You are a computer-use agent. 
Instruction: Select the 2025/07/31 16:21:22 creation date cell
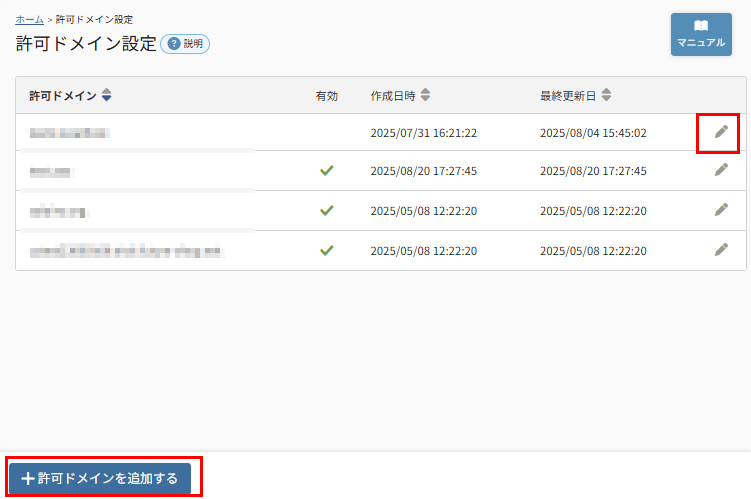[x=423, y=132]
